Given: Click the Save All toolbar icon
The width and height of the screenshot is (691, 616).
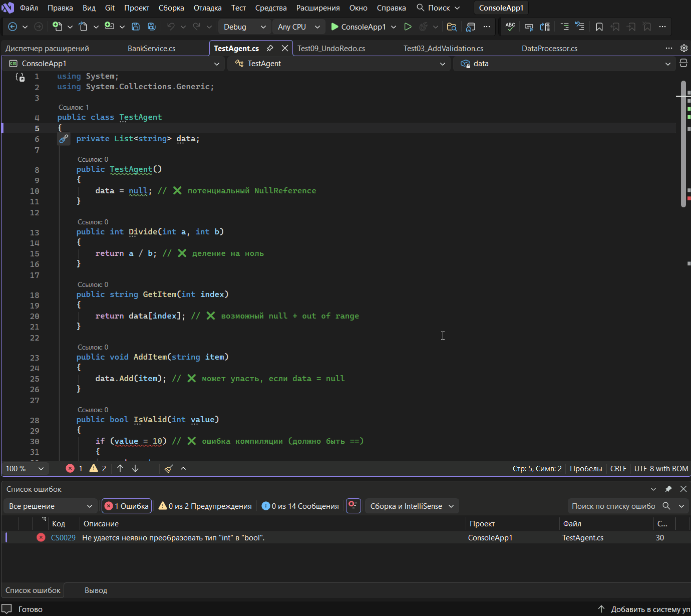Looking at the screenshot, I should pyautogui.click(x=151, y=27).
